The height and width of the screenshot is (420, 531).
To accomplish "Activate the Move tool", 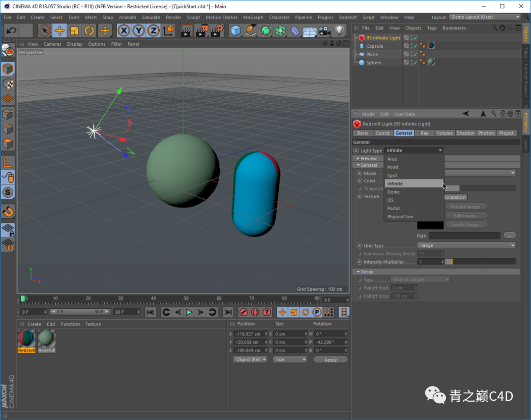I will point(59,31).
